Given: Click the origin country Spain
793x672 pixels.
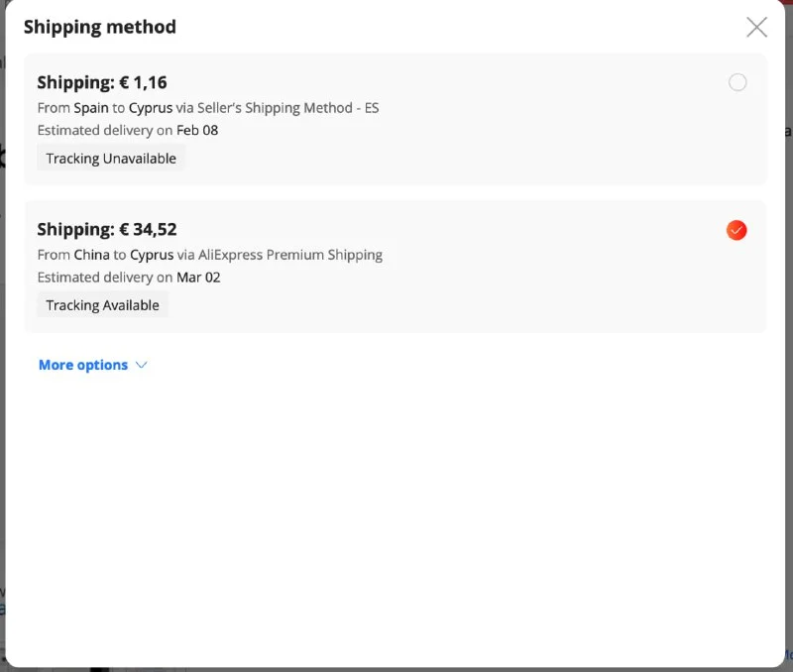Looking at the screenshot, I should pos(91,108).
